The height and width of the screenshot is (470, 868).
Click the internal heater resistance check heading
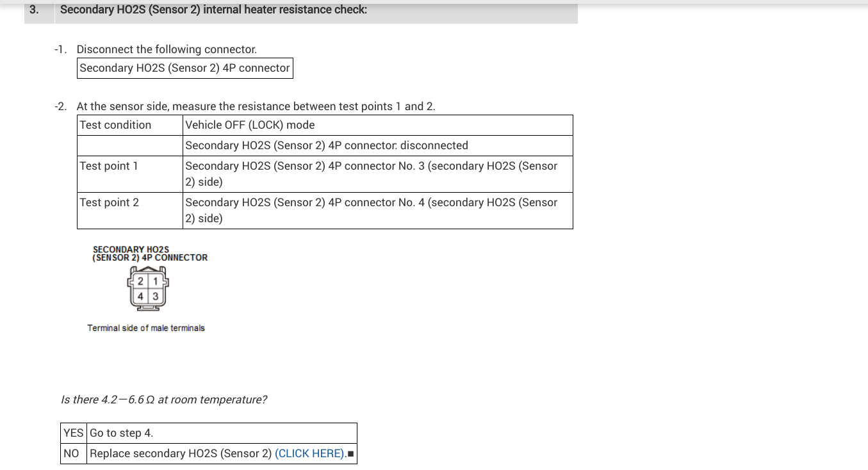[x=213, y=10]
